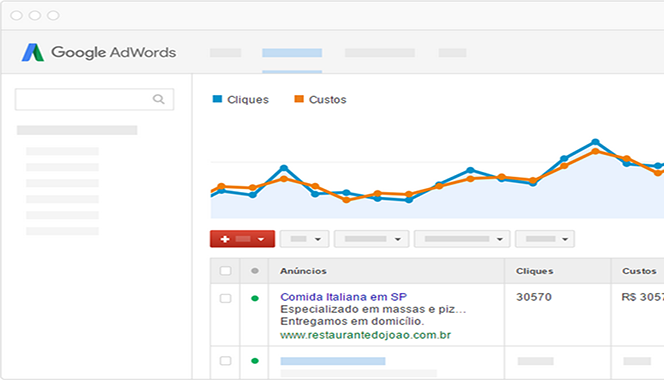Check the box for Comida Italiana ad row
664x380 pixels.
(225, 298)
